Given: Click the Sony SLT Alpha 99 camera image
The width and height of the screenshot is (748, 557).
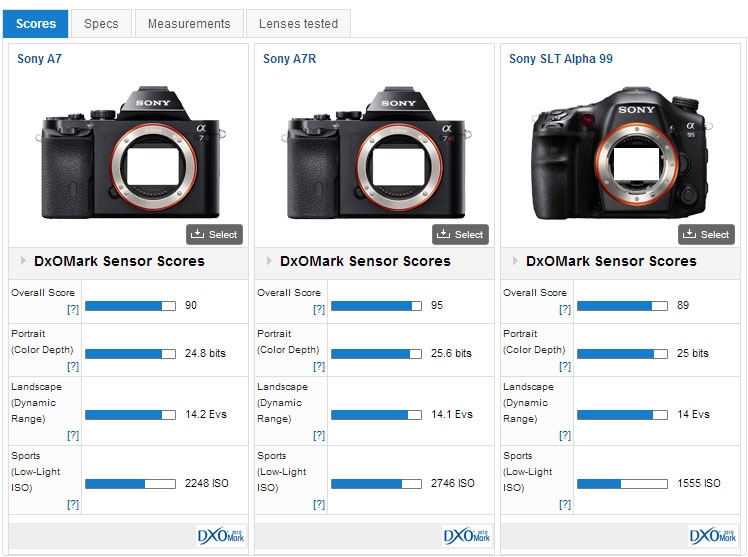Looking at the screenshot, I should (622, 153).
